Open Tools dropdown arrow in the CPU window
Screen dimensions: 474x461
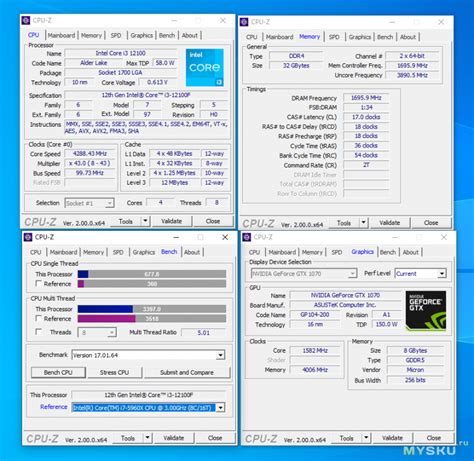pyautogui.click(x=145, y=221)
